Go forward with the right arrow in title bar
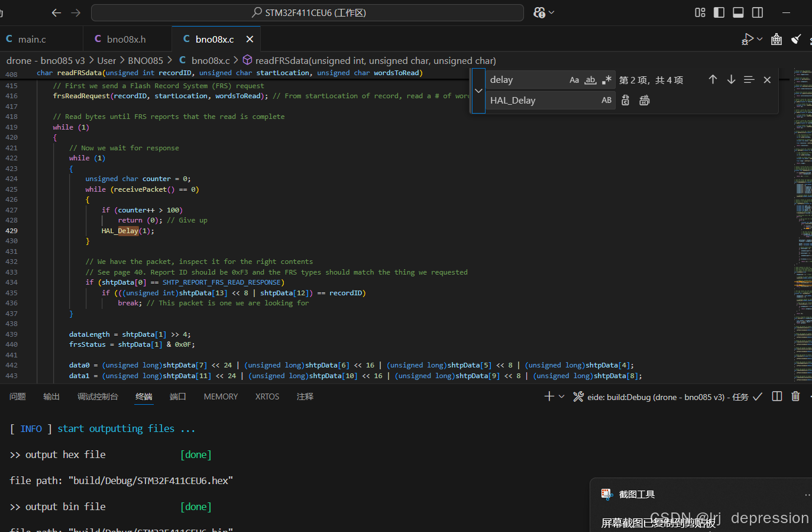 pyautogui.click(x=76, y=12)
